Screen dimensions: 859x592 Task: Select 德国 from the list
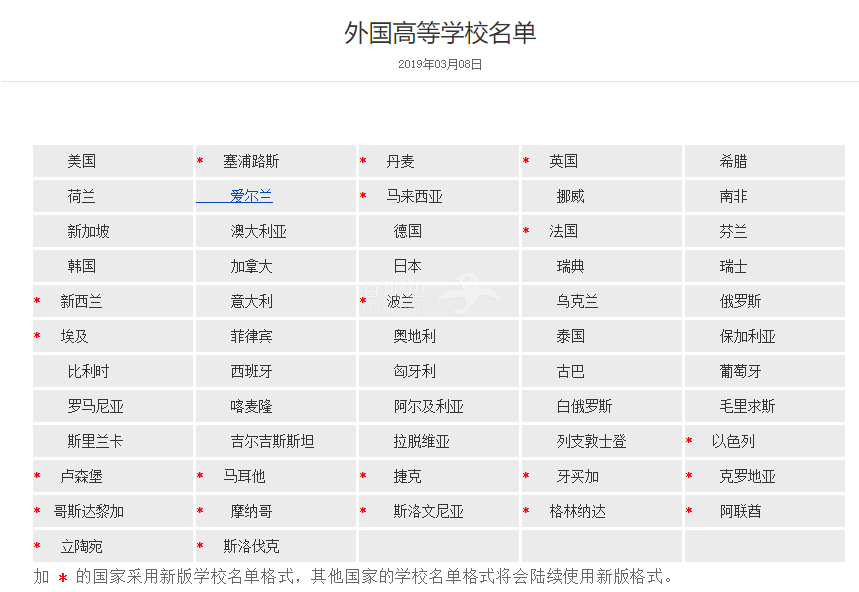pos(407,231)
